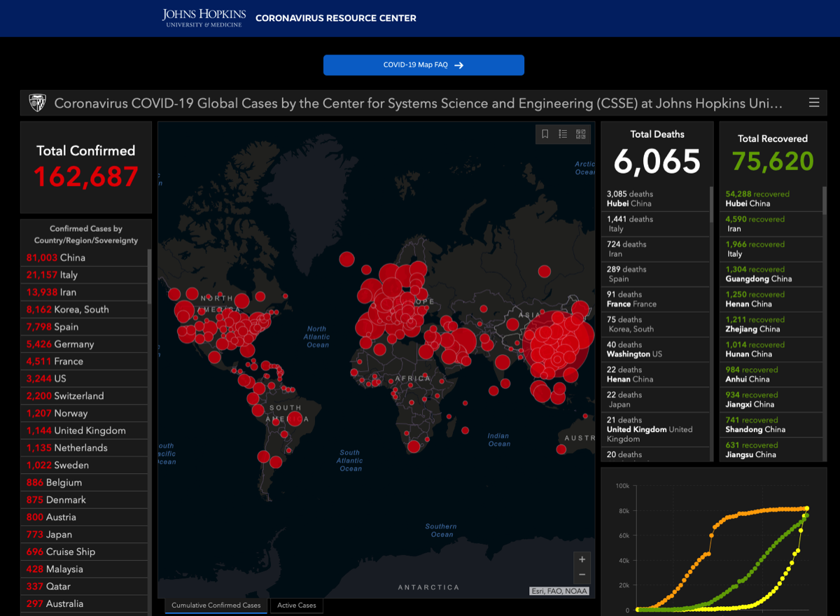Open the basemap gallery grid icon
Screen dimensions: 840x616
(580, 134)
